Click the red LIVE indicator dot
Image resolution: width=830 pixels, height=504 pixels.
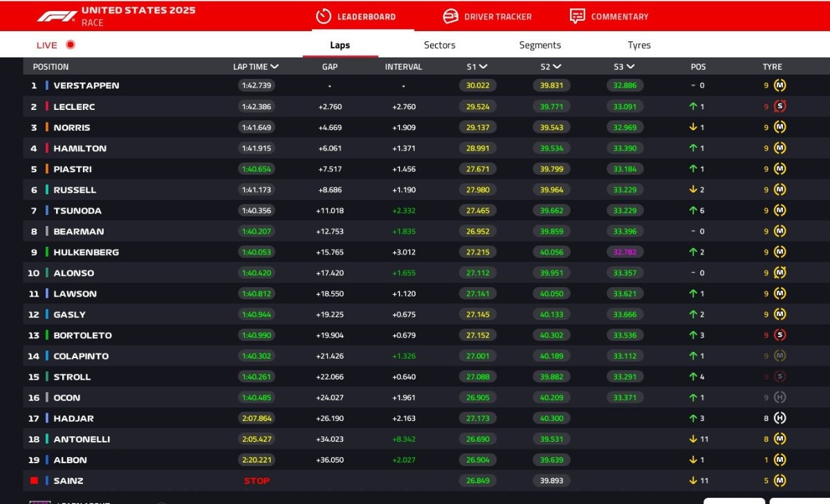[x=71, y=45]
